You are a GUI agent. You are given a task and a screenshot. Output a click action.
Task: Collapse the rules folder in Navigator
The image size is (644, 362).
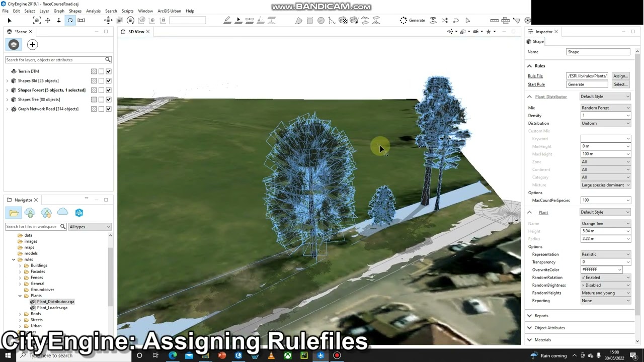[x=14, y=259]
